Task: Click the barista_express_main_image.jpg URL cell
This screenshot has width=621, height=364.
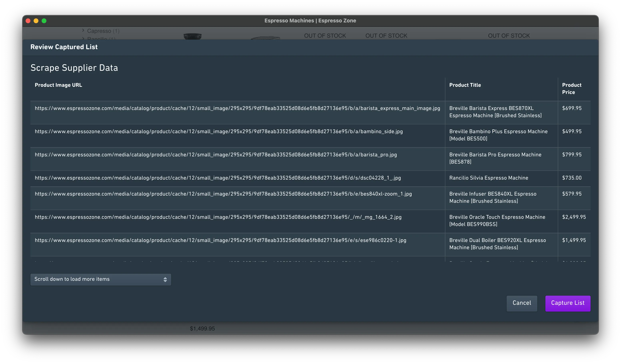Action: (237, 112)
